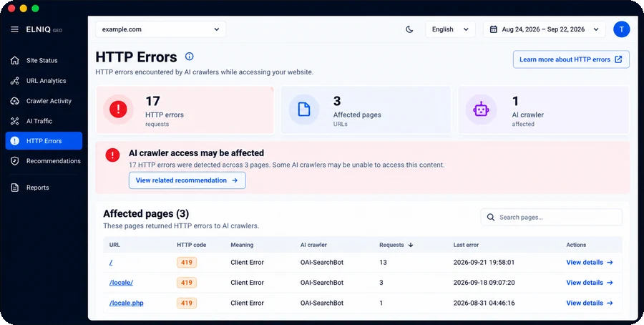The width and height of the screenshot is (644, 325).
Task: Click the Search pages input field
Action: (x=551, y=218)
